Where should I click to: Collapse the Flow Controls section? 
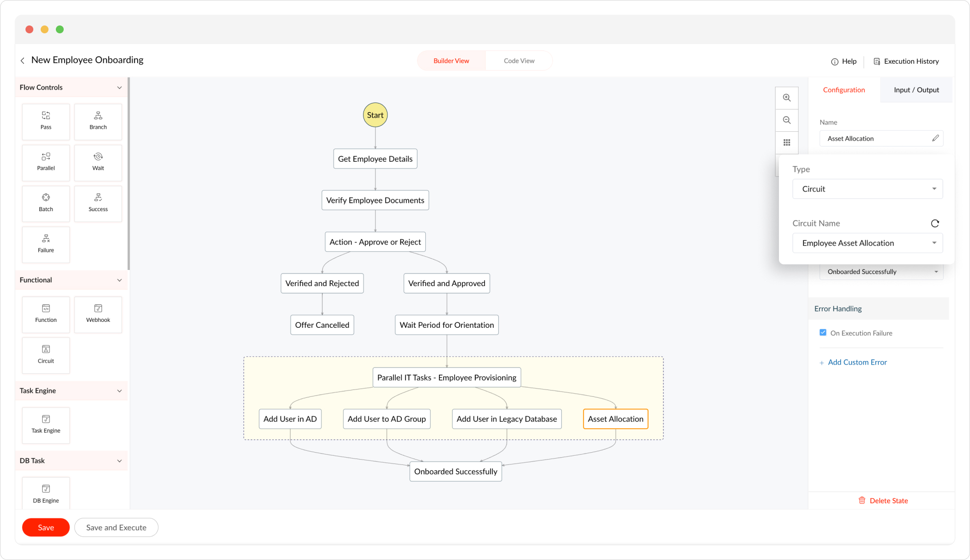(119, 88)
